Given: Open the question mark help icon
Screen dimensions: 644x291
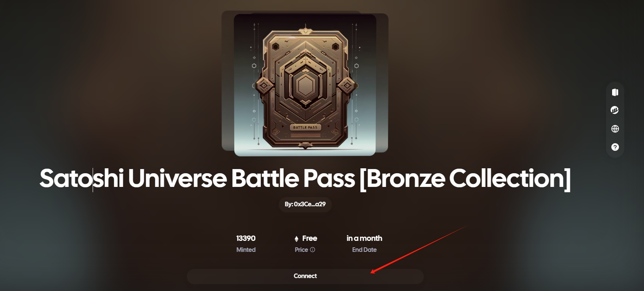Looking at the screenshot, I should (x=615, y=147).
